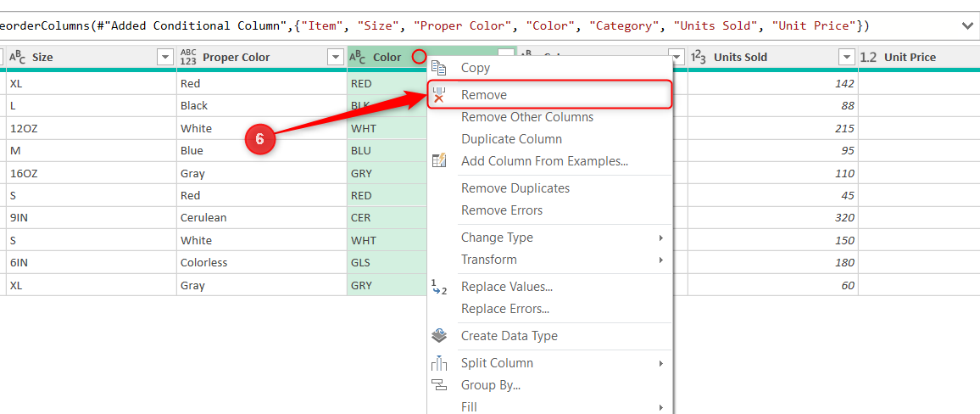Click the 6IN cell in Size column
The image size is (980, 414).
point(92,263)
